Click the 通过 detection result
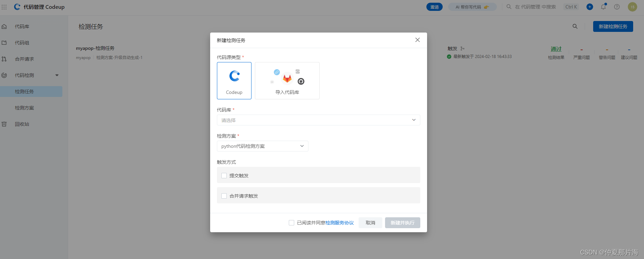Viewport: 644px width, 259px height. coord(556,49)
